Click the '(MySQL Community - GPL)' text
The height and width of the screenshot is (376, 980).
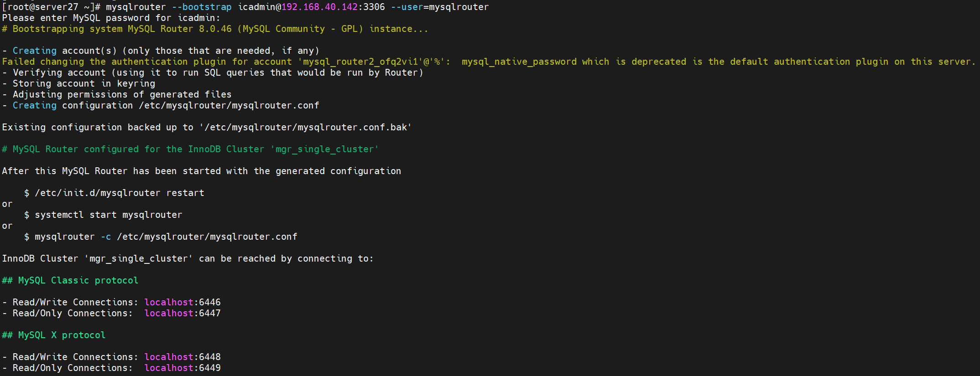300,29
